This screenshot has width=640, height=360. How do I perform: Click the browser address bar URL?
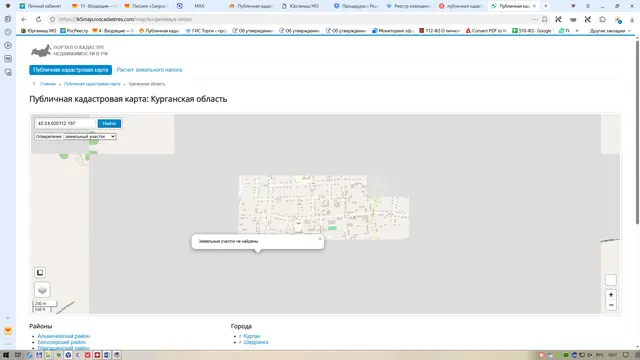(x=125, y=19)
